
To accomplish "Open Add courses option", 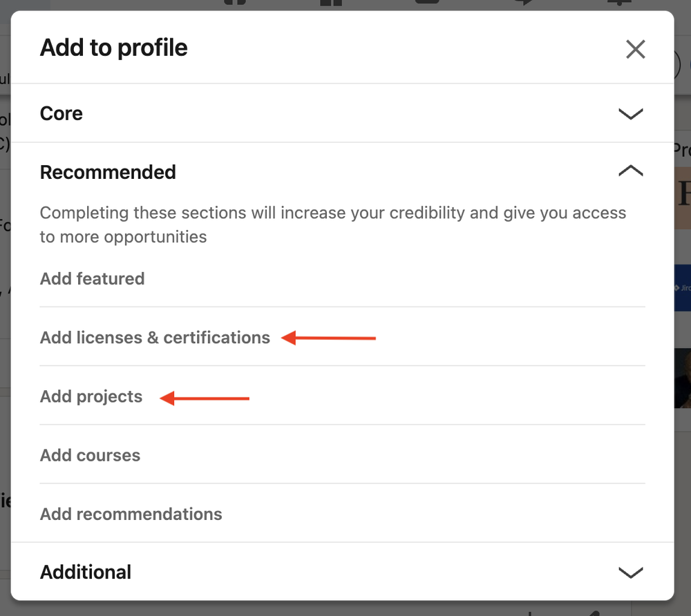I will (90, 456).
